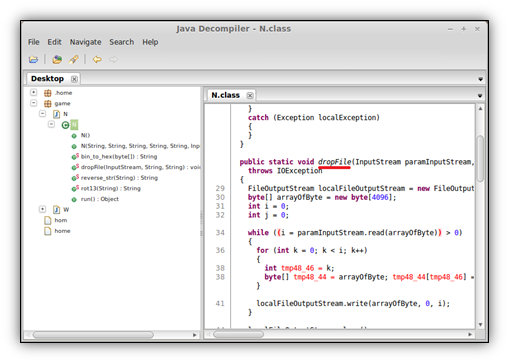Open the Desktop panel tab list dropdown

[x=480, y=79]
